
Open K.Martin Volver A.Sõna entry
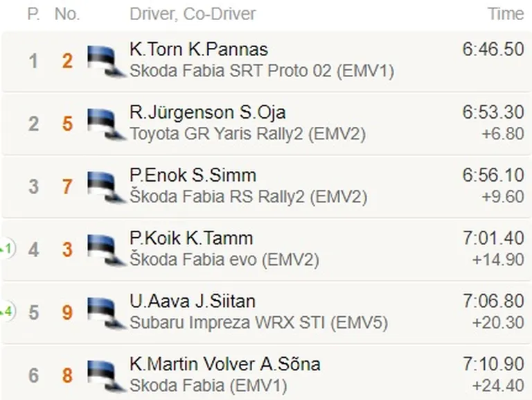click(225, 364)
